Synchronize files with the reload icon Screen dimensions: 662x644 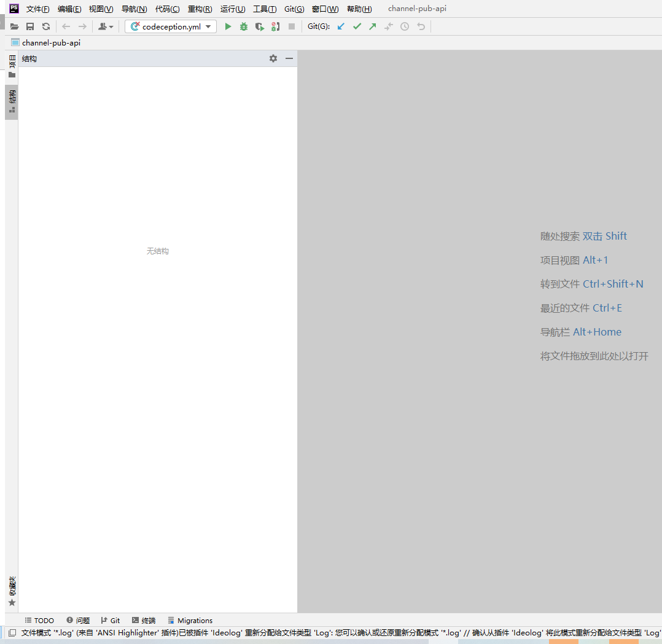[46, 26]
